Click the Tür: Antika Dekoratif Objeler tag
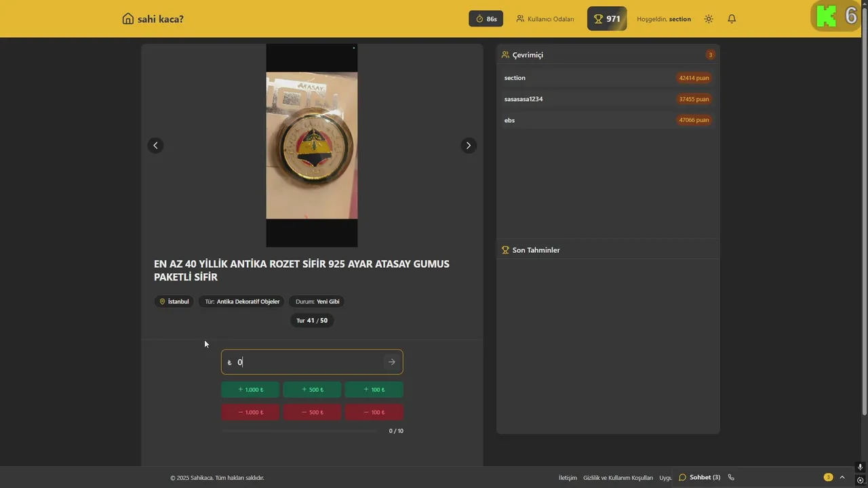 pyautogui.click(x=242, y=302)
